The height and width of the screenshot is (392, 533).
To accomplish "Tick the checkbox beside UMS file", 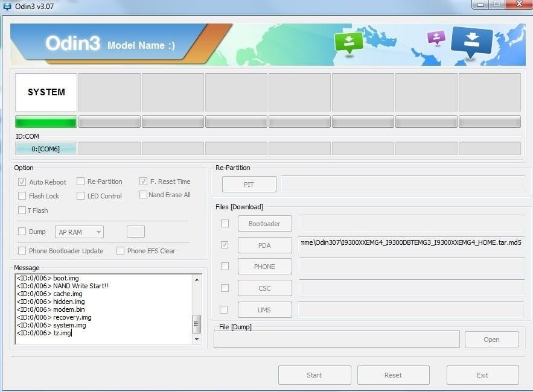I will click(x=224, y=309).
